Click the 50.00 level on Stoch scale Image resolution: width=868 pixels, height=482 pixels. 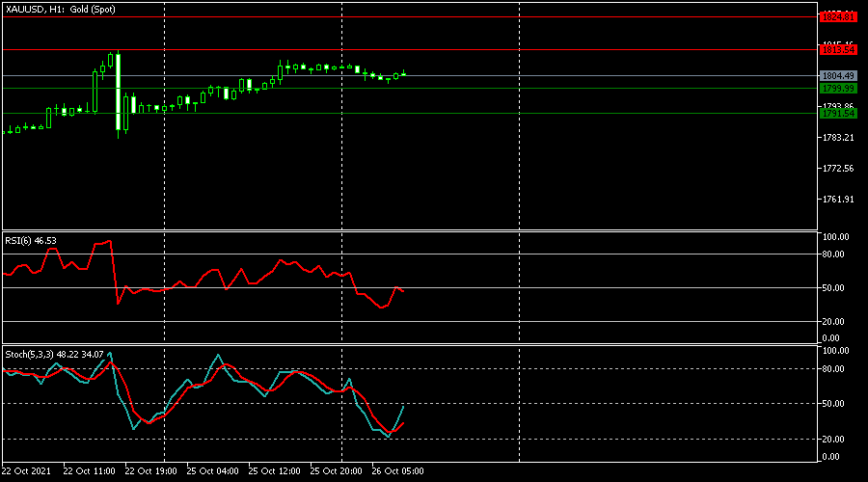(833, 404)
